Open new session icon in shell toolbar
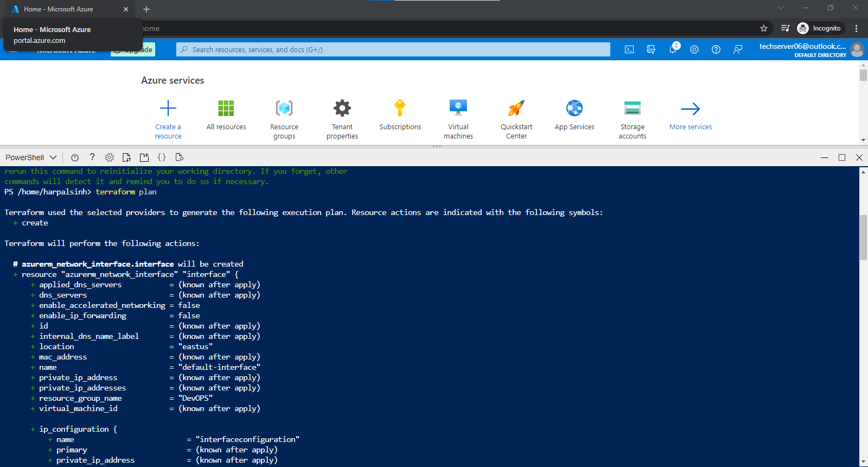This screenshot has height=467, width=868. click(144, 157)
